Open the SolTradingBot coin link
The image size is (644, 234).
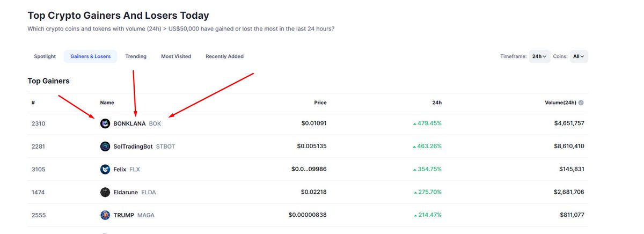[x=133, y=147]
